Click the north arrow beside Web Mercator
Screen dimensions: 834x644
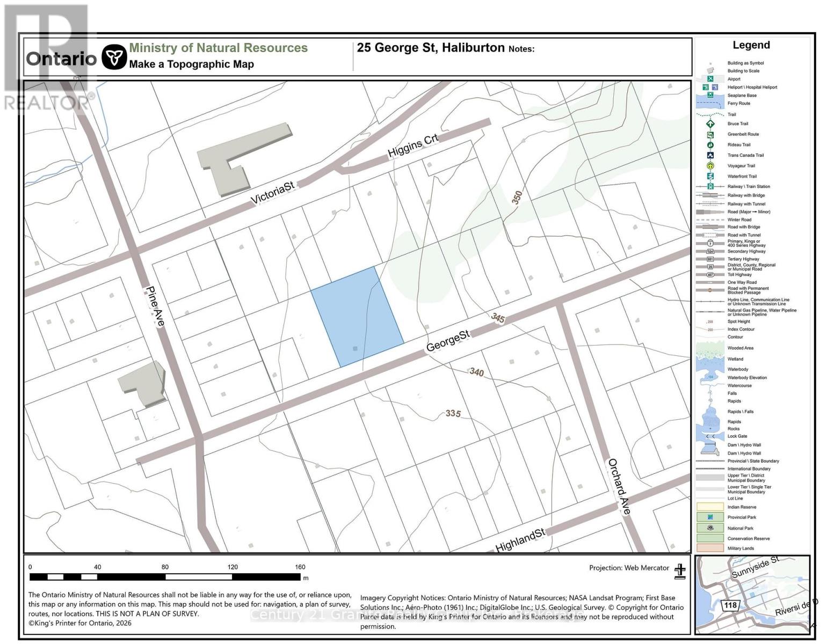680,572
